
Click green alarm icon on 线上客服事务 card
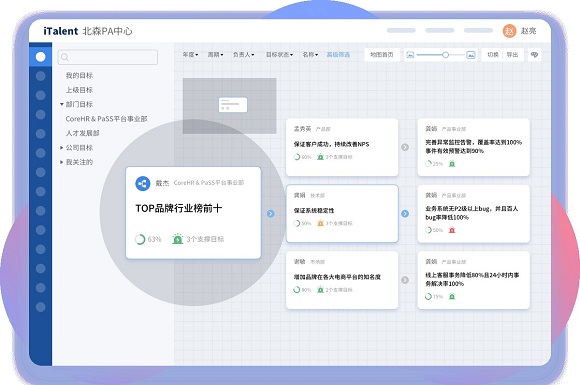click(452, 296)
